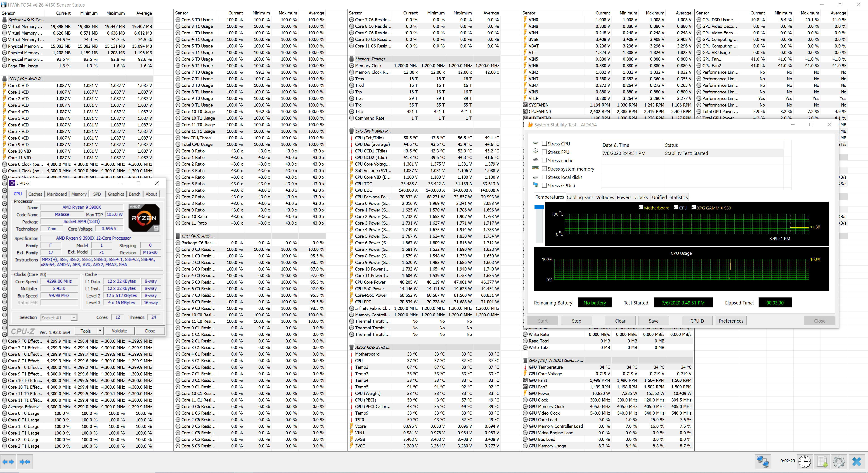Switch to the Cooling Fans tab in AIDA64
This screenshot has width=868, height=473.
(580, 197)
